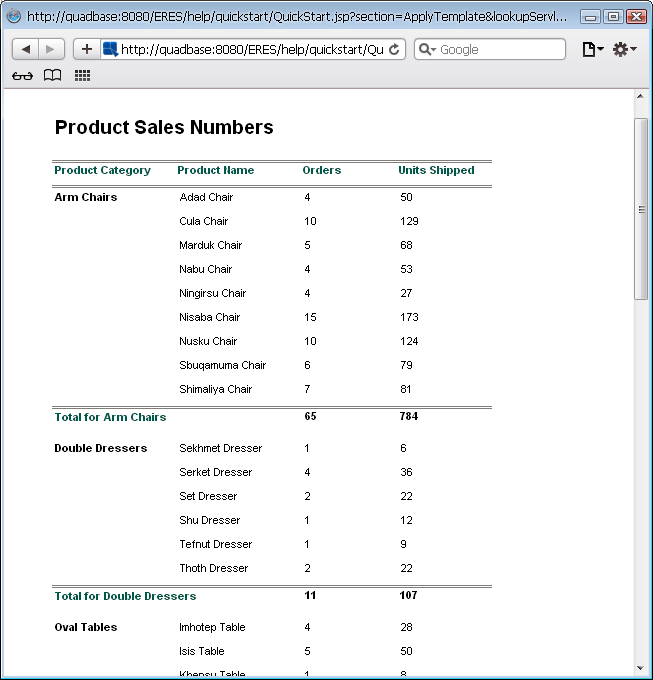Screen dimensions: 653x680
Task: Click the site favicon in address bar
Action: click(x=111, y=49)
